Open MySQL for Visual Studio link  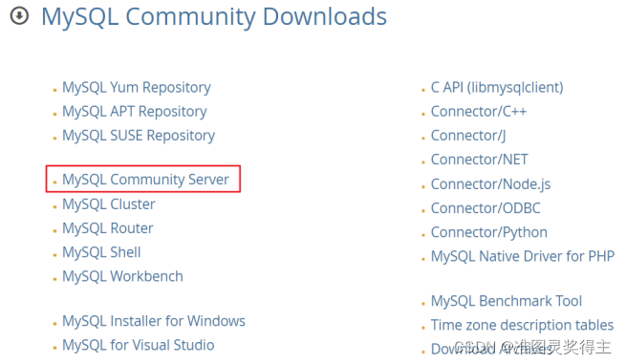click(x=139, y=346)
